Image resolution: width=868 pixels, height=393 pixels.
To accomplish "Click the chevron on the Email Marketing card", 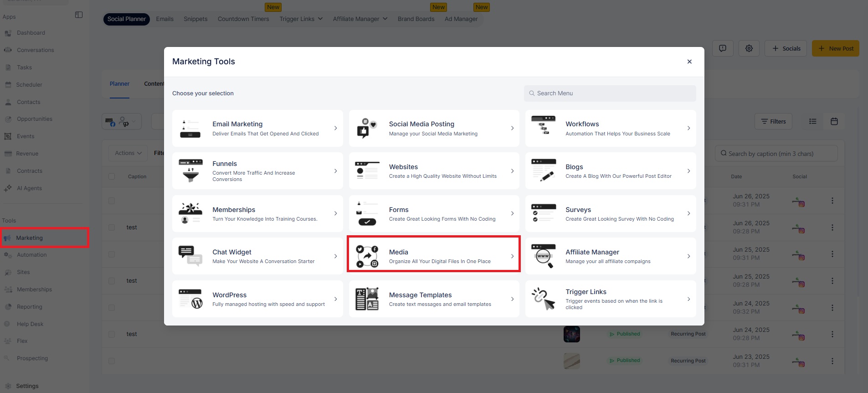I will pos(336,128).
